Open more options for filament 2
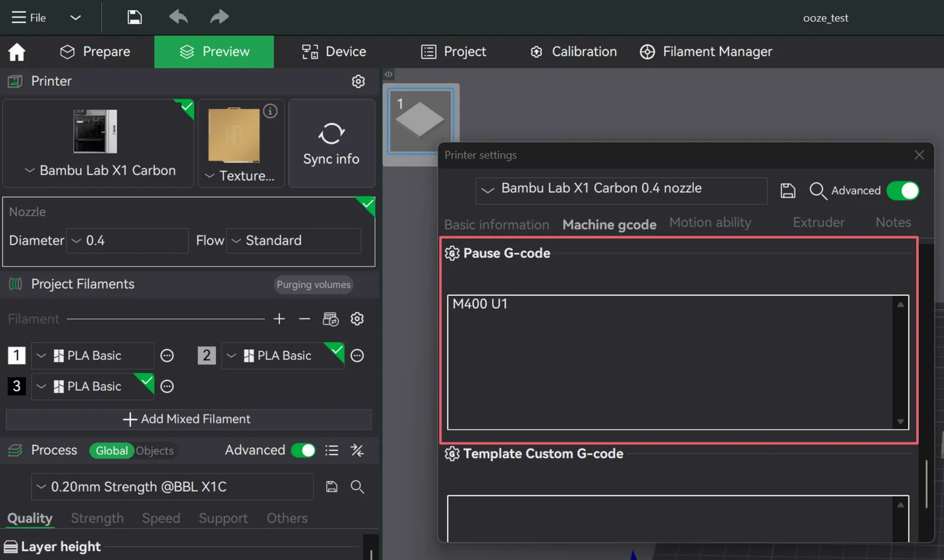 click(x=357, y=356)
